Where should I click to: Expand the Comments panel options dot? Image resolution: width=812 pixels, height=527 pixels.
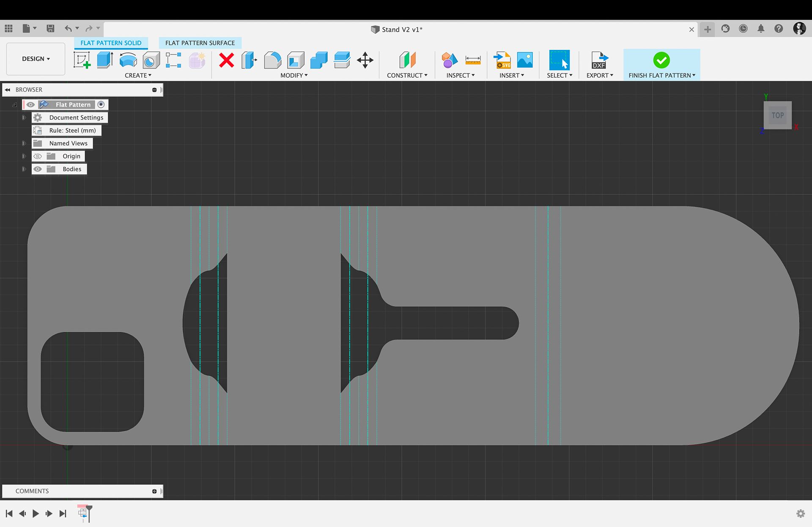(154, 491)
